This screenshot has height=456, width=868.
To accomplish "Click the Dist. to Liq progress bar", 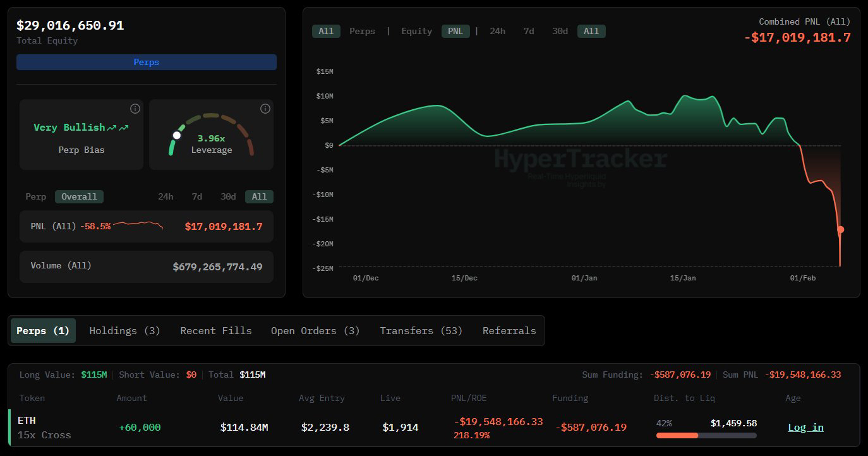I will click(x=706, y=435).
